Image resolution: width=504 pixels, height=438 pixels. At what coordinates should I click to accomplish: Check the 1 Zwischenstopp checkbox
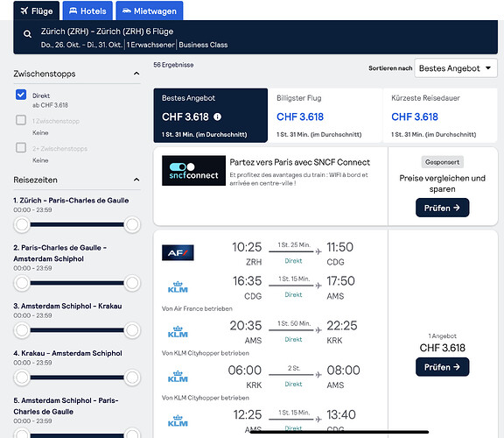tap(21, 120)
